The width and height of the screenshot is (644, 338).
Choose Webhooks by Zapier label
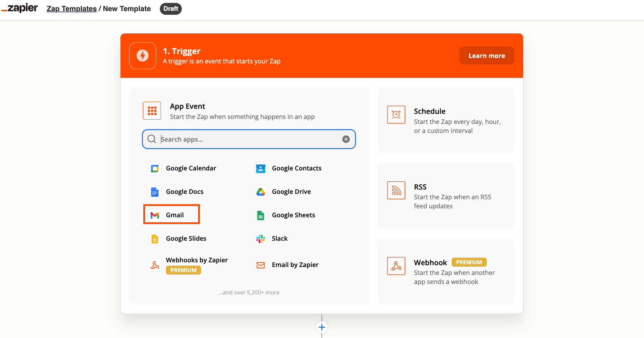197,260
